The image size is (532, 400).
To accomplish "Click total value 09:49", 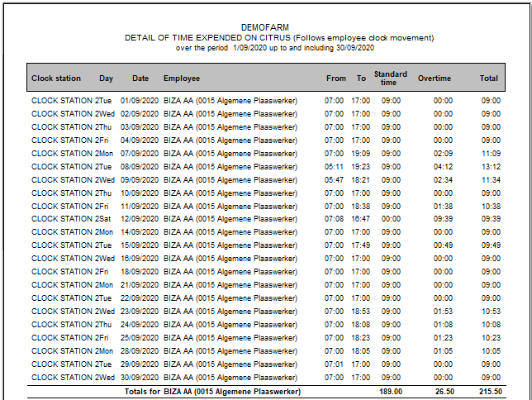I will point(491,245).
